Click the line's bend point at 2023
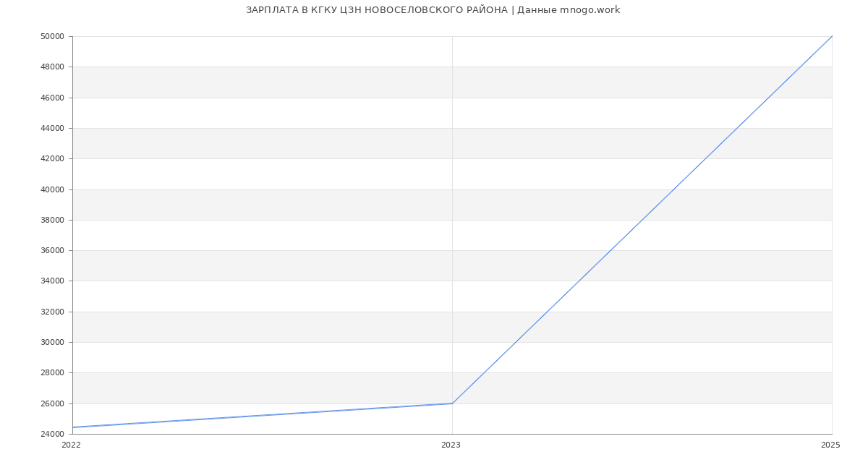Image resolution: width=868 pixels, height=470 pixels. (452, 403)
